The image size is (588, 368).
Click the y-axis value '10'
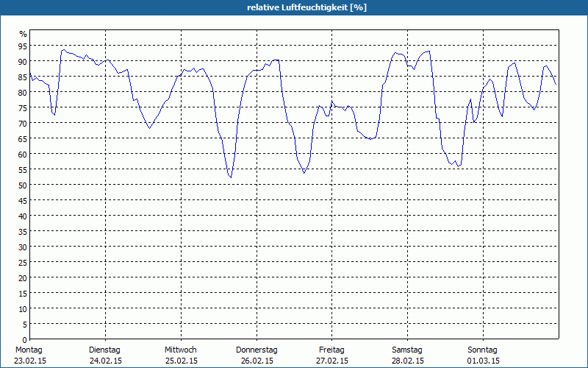point(23,309)
